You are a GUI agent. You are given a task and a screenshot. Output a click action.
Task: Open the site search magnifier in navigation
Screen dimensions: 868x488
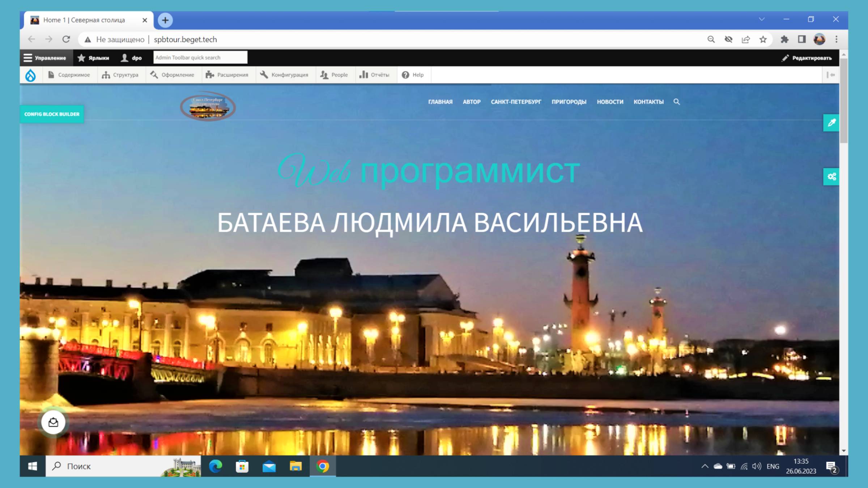[x=676, y=102]
